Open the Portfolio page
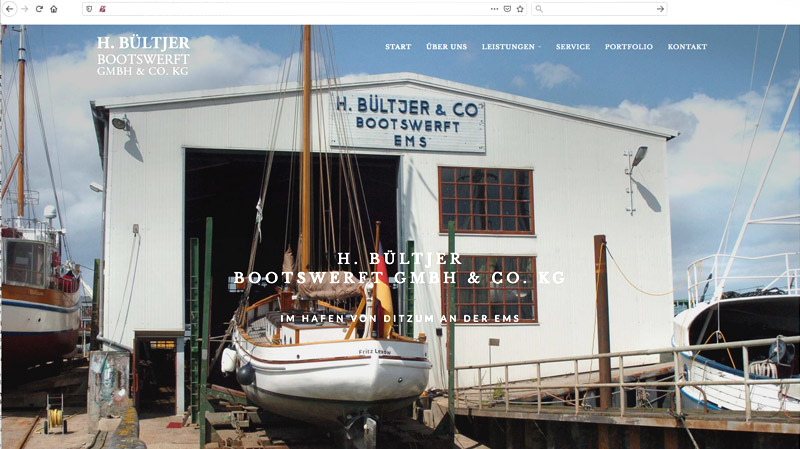The width and height of the screenshot is (800, 449). click(629, 46)
